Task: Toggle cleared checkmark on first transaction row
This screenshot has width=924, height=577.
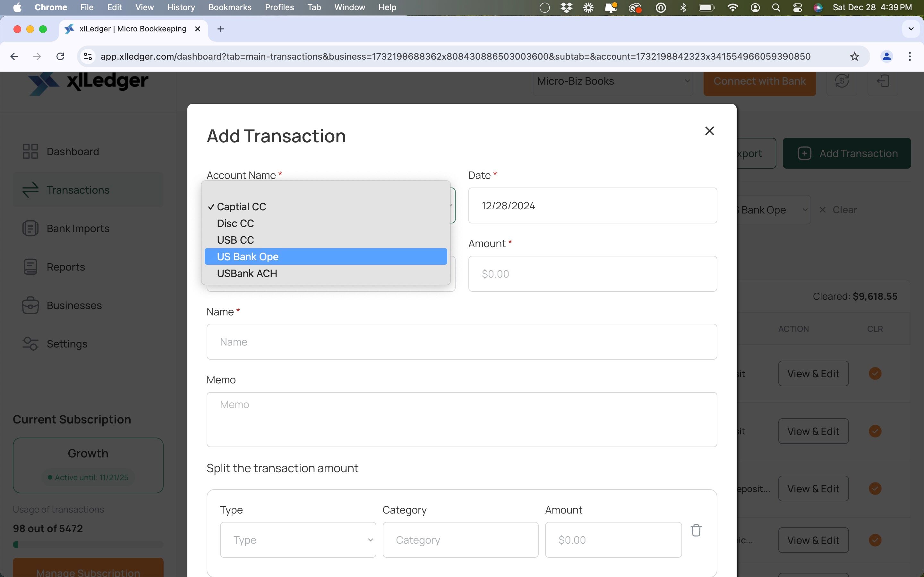Action: (875, 373)
